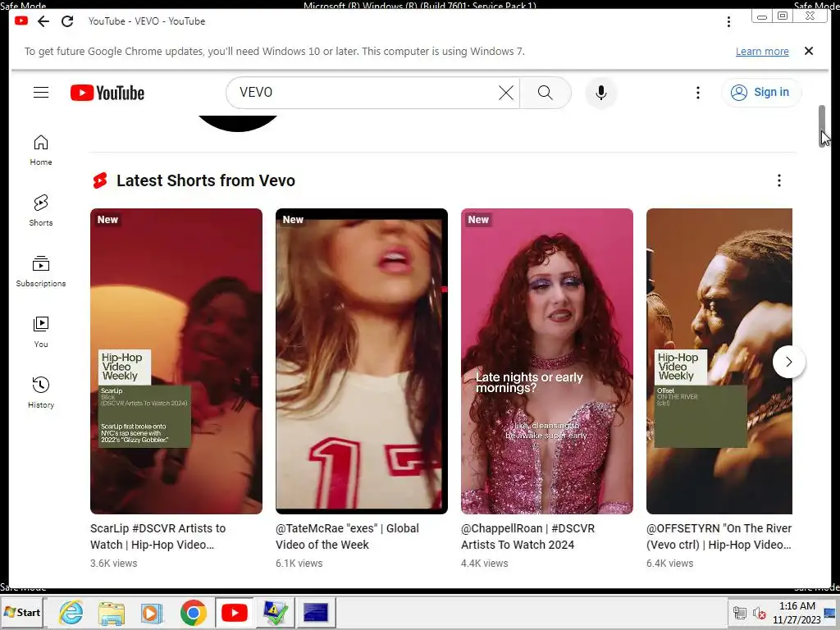Click the "4.4K views" text
The height and width of the screenshot is (630, 840).
pos(484,563)
